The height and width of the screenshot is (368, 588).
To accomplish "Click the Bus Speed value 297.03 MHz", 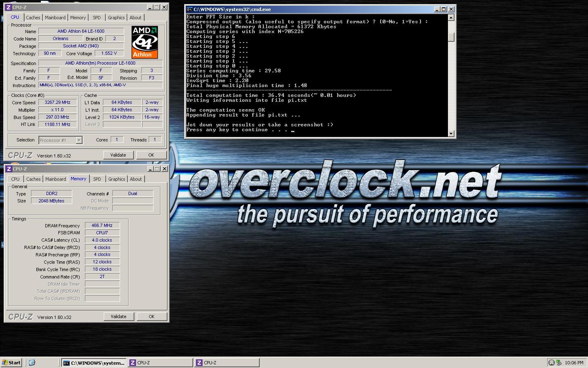I will click(x=57, y=117).
